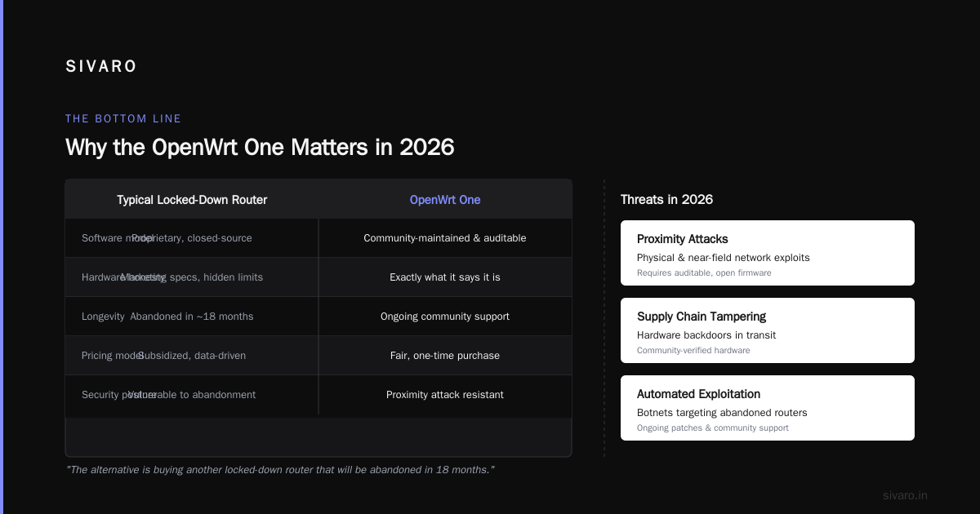Click the Typical Locked-Down Router column header

click(x=192, y=200)
